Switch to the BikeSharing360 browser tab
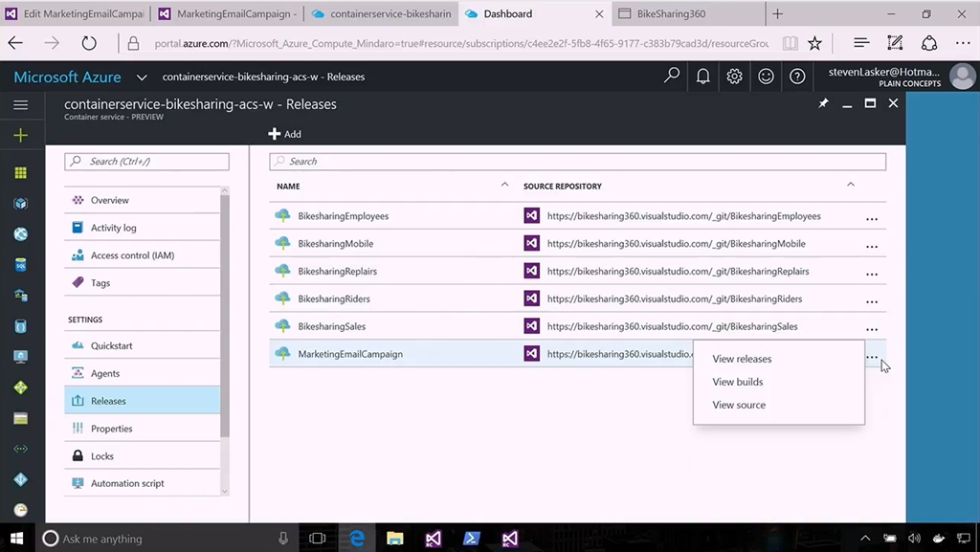This screenshot has width=980, height=552. tap(671, 14)
